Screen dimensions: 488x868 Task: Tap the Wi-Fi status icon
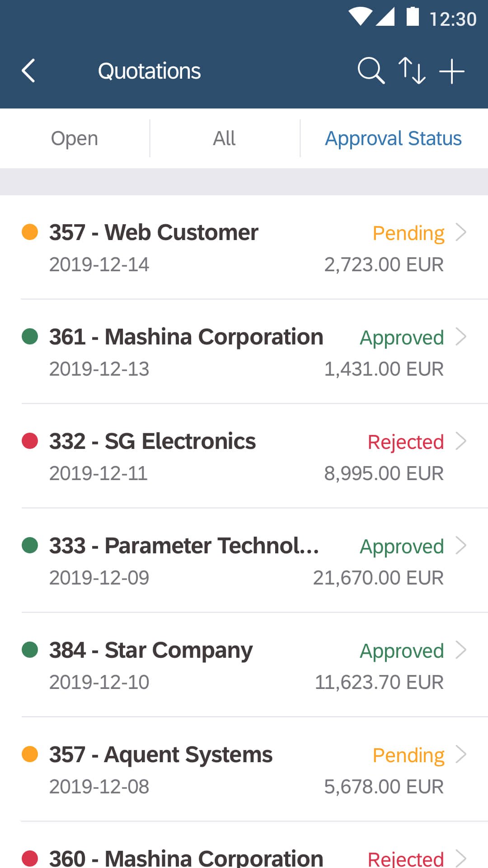(x=361, y=17)
